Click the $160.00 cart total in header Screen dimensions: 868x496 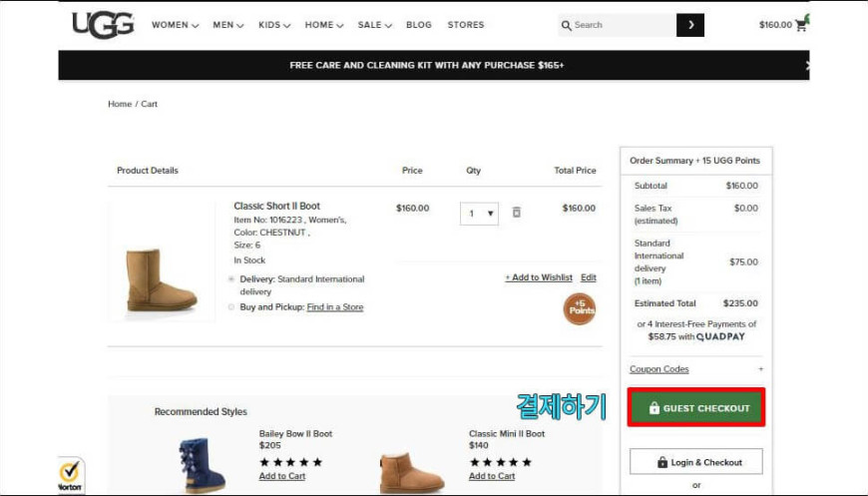(x=775, y=25)
